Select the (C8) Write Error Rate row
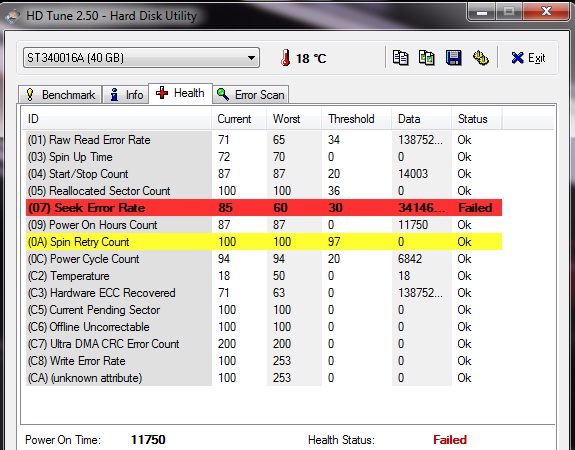575x450 pixels. (x=264, y=361)
